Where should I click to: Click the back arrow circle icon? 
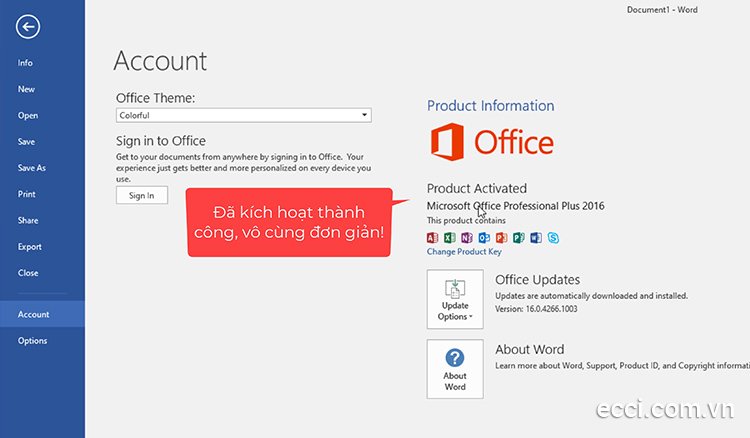[28, 27]
